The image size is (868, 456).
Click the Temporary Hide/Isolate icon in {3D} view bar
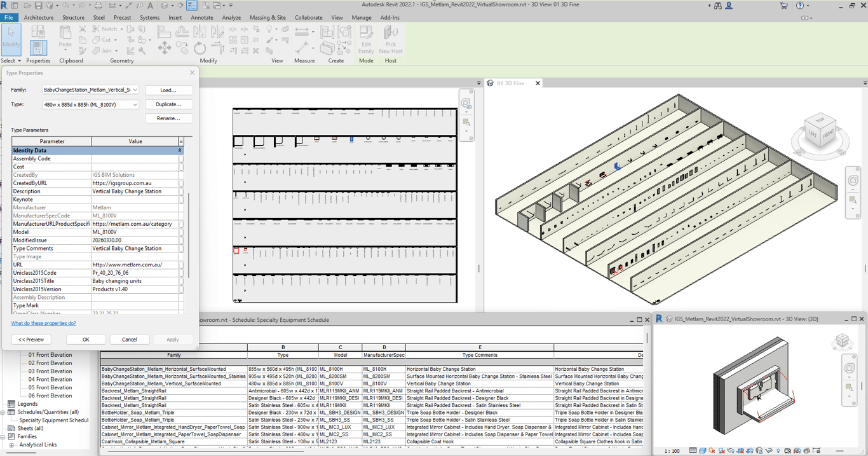(x=768, y=451)
